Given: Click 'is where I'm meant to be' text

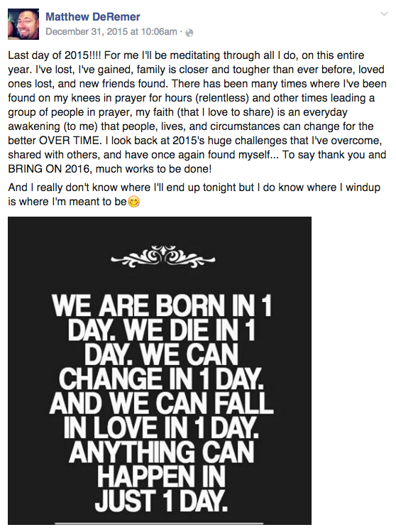Looking at the screenshot, I should (67, 202).
